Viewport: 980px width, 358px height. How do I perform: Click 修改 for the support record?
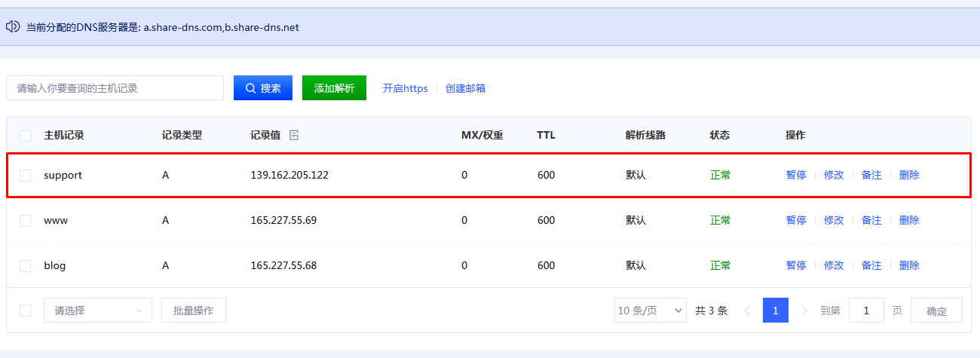pyautogui.click(x=834, y=175)
